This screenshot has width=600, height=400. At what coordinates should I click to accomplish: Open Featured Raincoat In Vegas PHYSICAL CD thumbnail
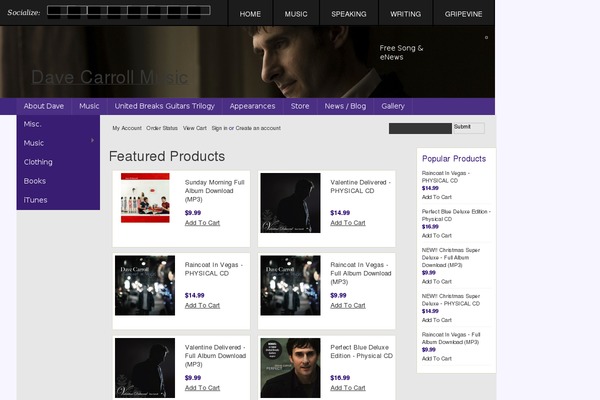145,286
